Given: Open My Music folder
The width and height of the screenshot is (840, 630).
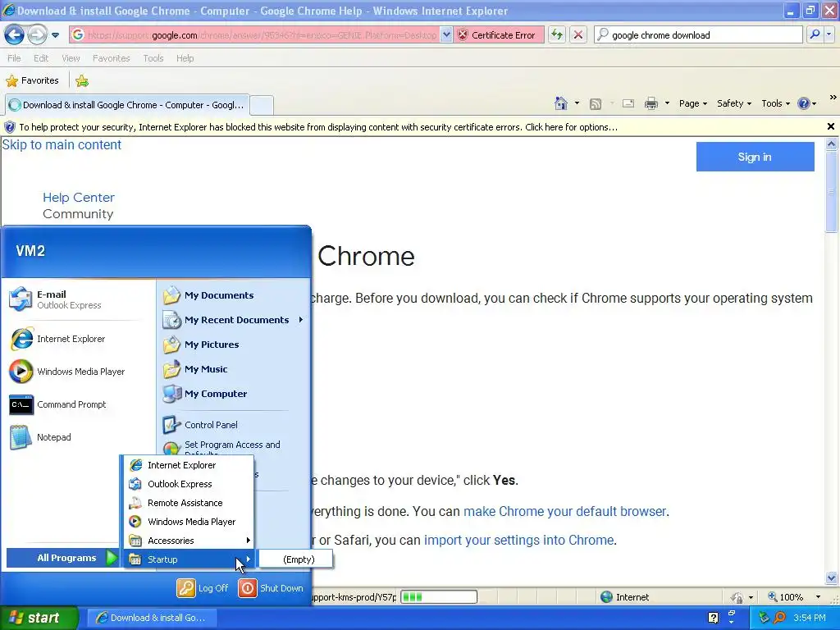Looking at the screenshot, I should point(234,369).
